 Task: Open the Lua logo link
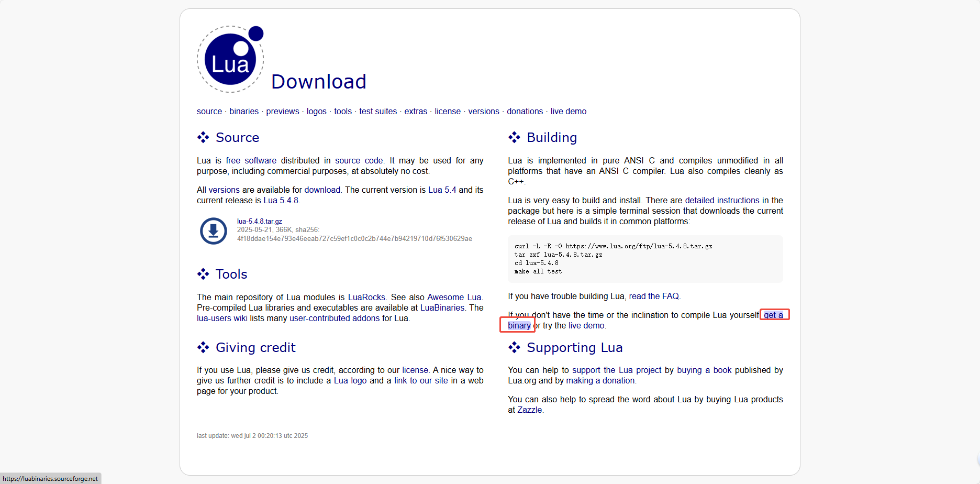pyautogui.click(x=350, y=380)
